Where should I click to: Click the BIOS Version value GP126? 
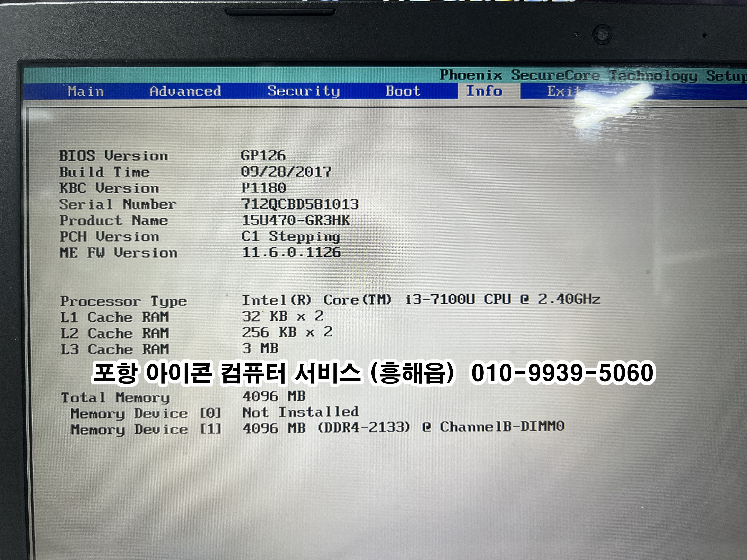[x=263, y=156]
